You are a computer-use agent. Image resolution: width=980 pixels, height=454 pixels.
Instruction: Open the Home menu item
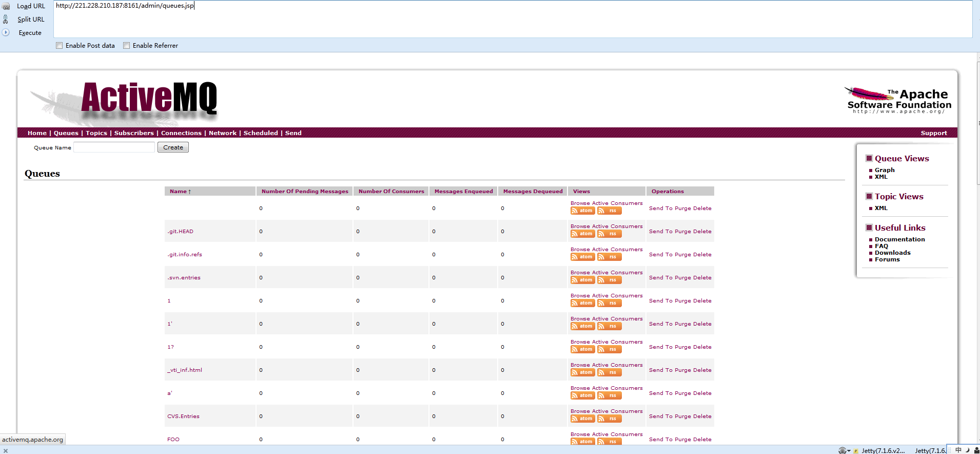click(x=37, y=133)
